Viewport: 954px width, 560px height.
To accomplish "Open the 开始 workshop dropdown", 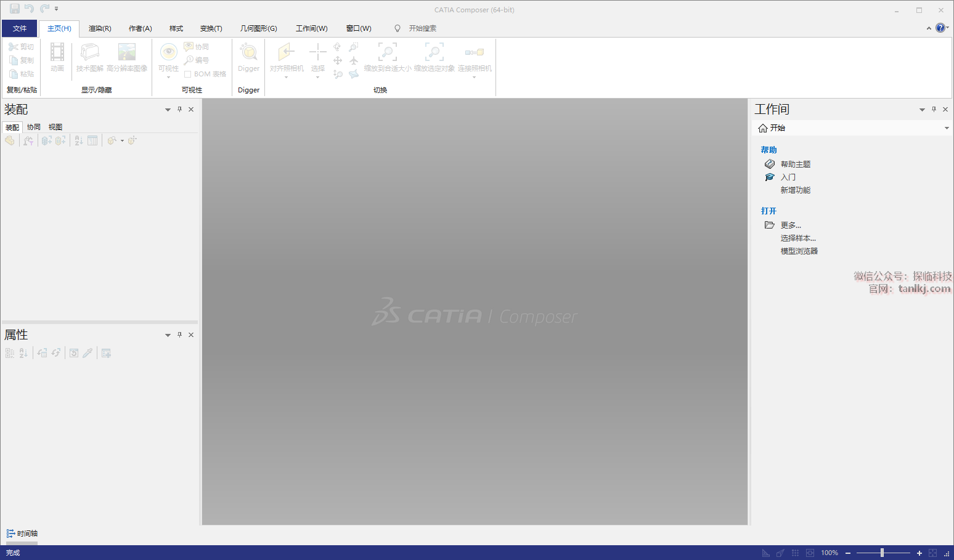I will pyautogui.click(x=947, y=128).
